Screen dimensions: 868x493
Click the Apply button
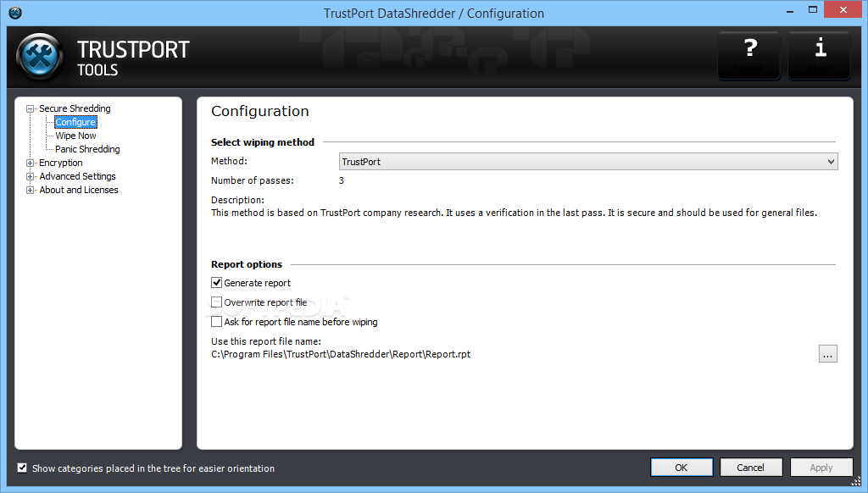point(821,468)
